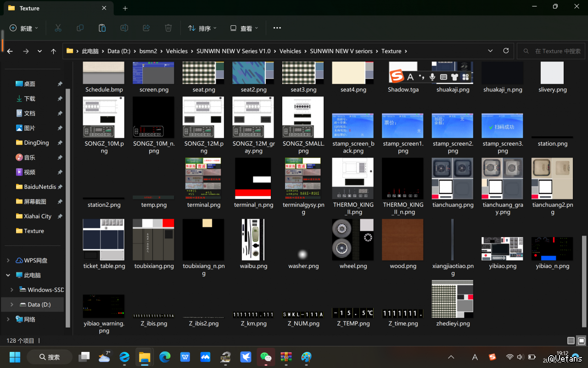Click the Copy icon in toolbar

click(80, 28)
